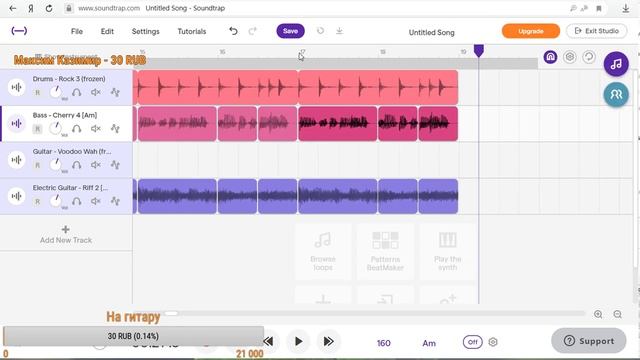
Task: Toggle the metronome Off switch
Action: coord(473,342)
